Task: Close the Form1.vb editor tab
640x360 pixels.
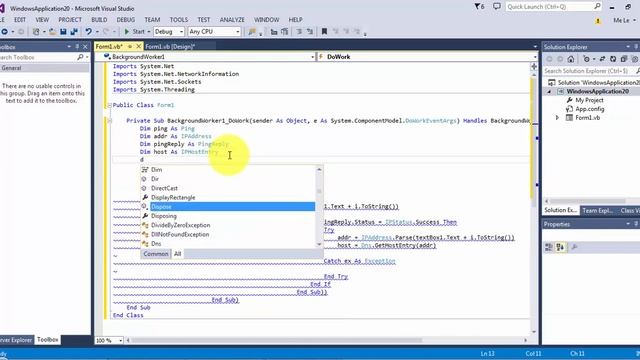Action: [138, 47]
